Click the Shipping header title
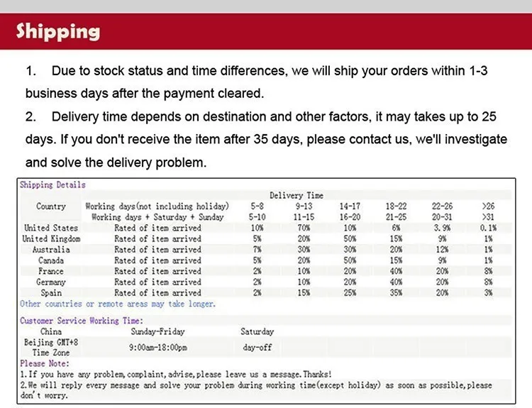Viewport: 532px width, 408px height. 58,31
